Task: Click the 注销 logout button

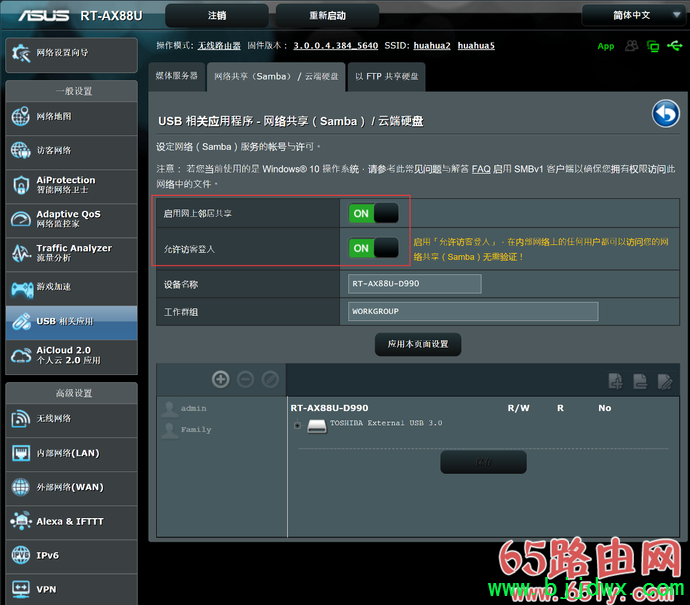Action: pos(217,16)
